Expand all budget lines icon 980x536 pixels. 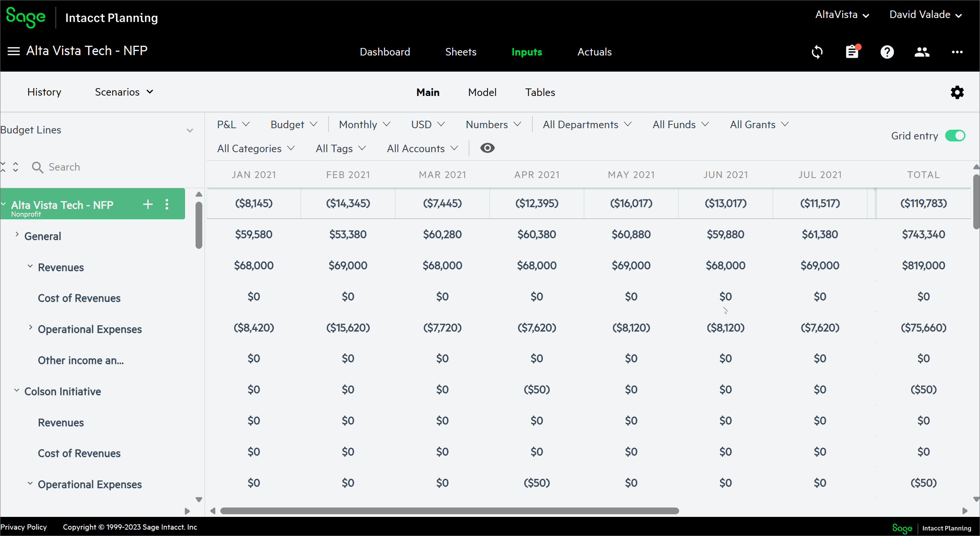[x=16, y=167]
